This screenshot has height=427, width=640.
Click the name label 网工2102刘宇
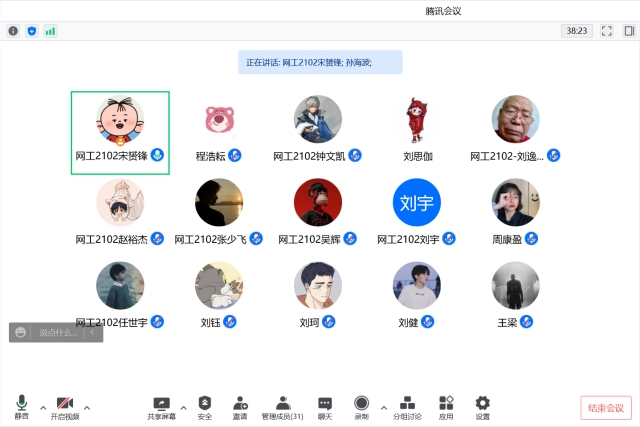[408, 239]
